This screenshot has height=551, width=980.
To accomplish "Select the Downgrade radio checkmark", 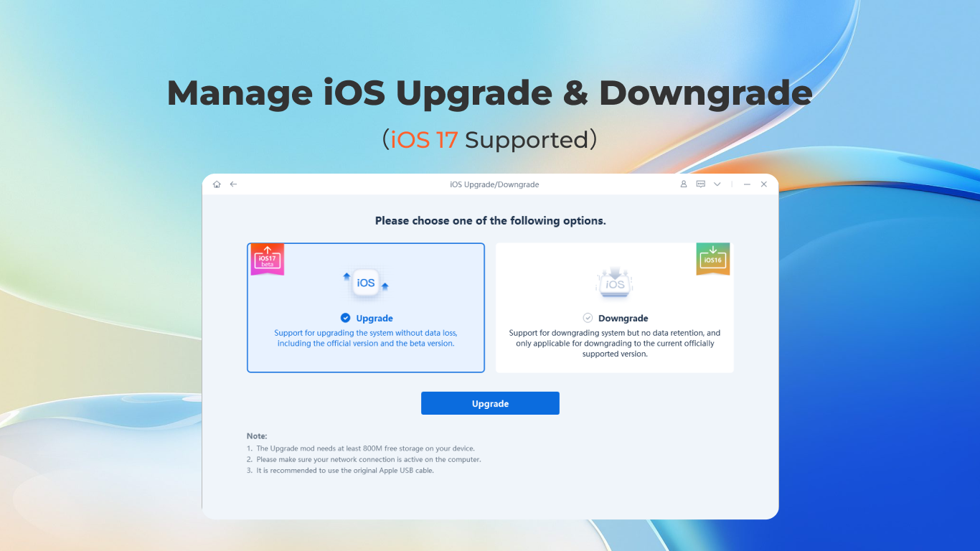I will pyautogui.click(x=588, y=318).
